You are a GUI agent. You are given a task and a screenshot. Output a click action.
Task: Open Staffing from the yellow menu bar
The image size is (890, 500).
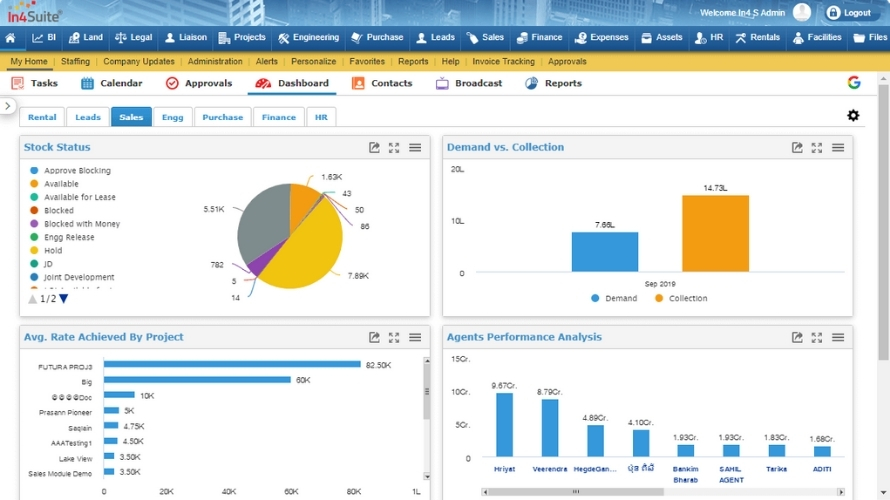point(75,61)
